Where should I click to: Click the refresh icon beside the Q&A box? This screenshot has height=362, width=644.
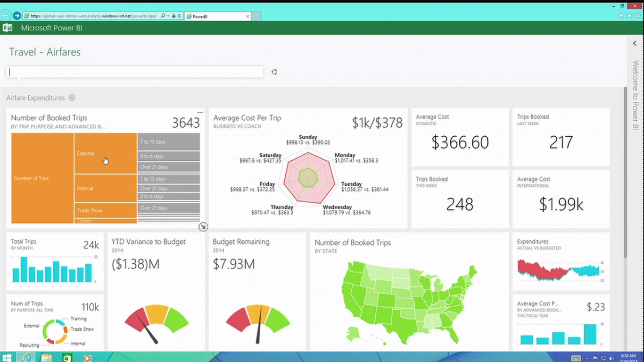pyautogui.click(x=274, y=72)
